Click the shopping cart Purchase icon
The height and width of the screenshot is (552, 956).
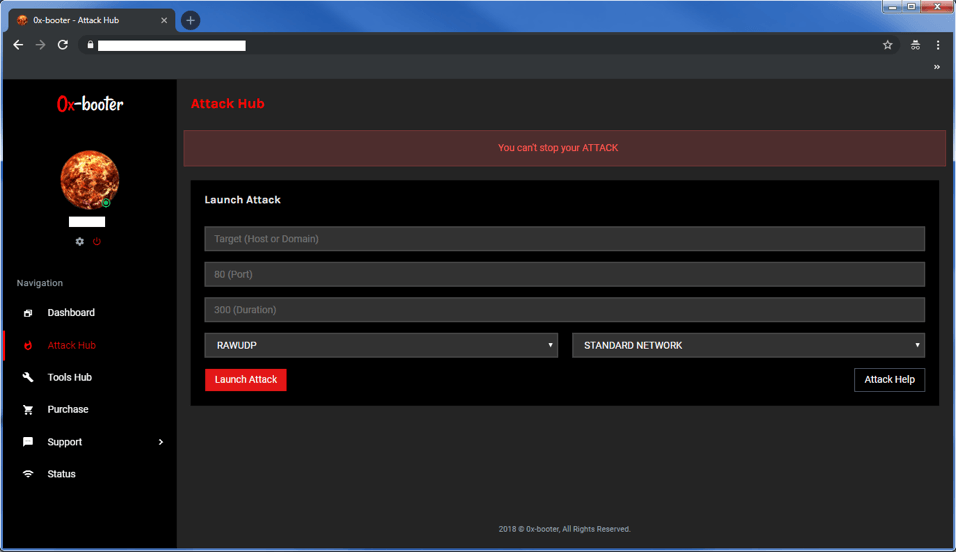click(28, 410)
